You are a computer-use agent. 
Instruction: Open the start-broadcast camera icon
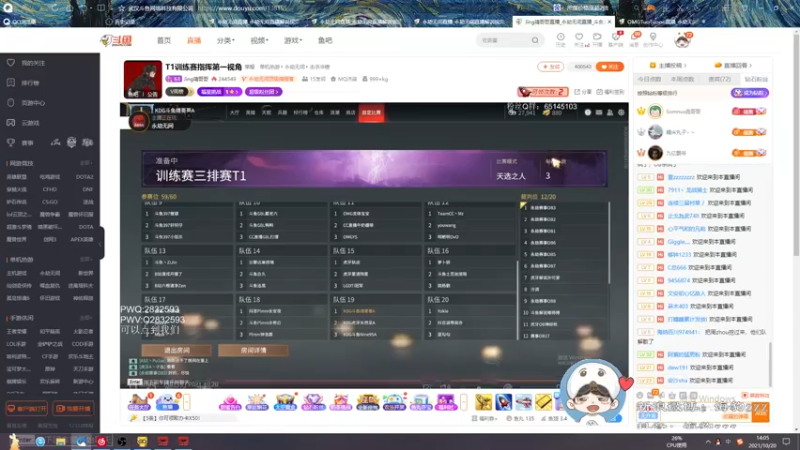pyautogui.click(x=597, y=39)
